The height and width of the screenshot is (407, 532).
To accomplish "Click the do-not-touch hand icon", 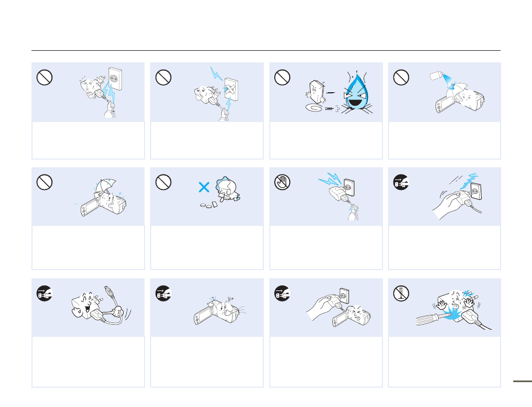I will pyautogui.click(x=282, y=182).
